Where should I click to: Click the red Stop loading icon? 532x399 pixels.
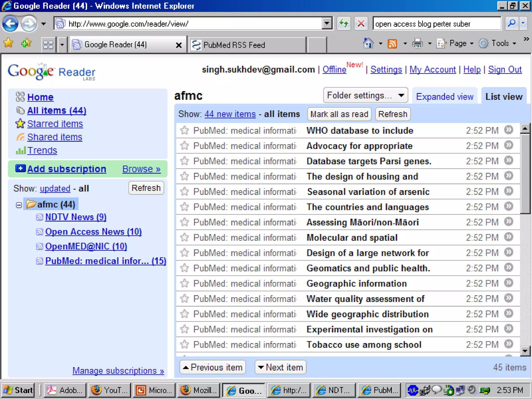click(361, 24)
